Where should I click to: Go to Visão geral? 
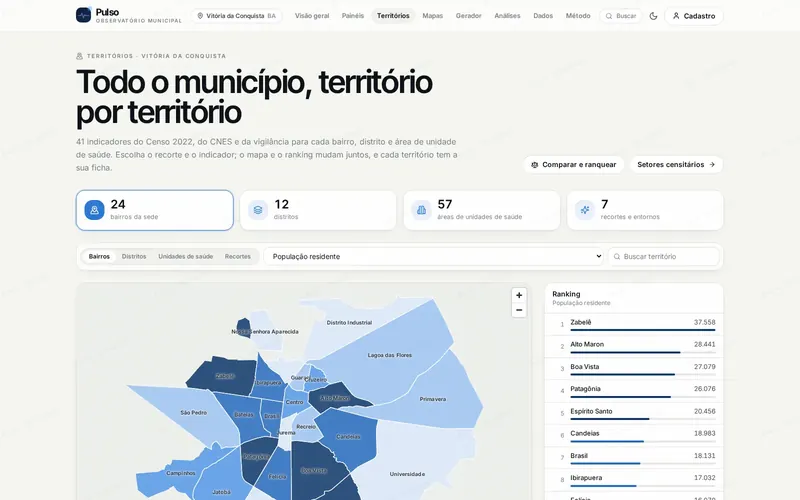312,16
